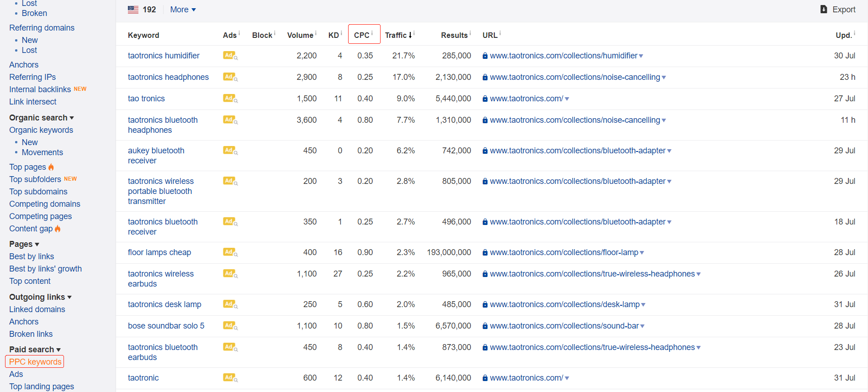Open Referring IPs in sidebar
The height and width of the screenshot is (392, 868).
32,77
